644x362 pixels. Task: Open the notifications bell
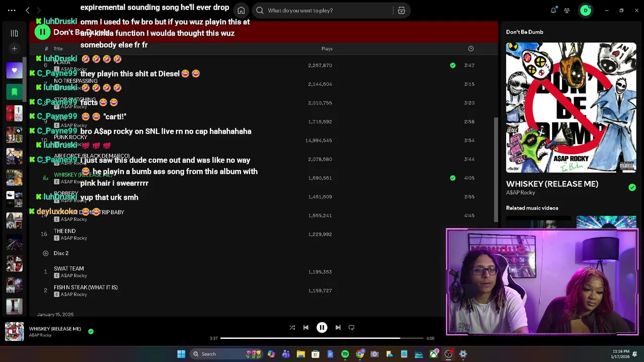553,10
